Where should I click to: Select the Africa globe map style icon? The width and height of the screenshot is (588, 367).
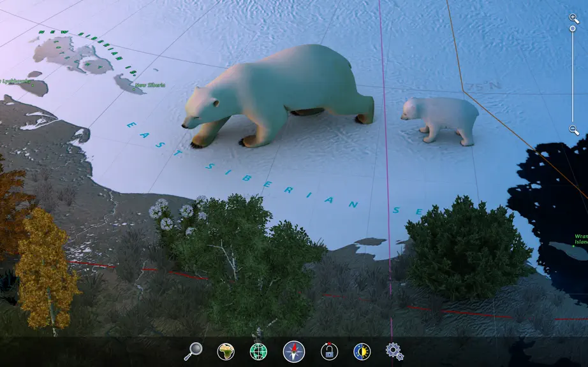click(x=226, y=352)
